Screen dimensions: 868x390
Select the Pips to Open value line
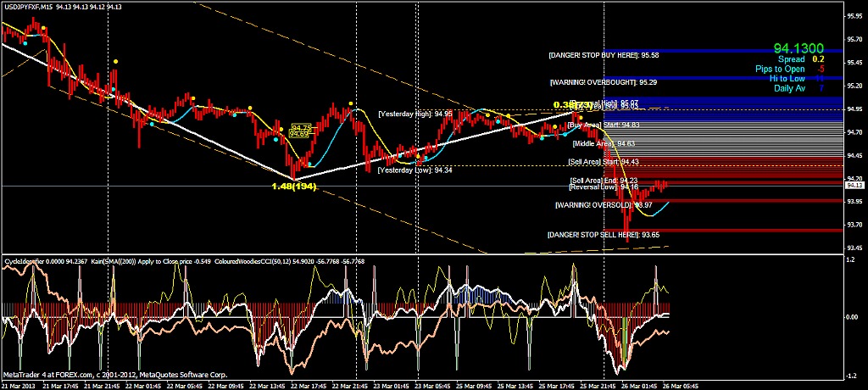pyautogui.click(x=790, y=69)
